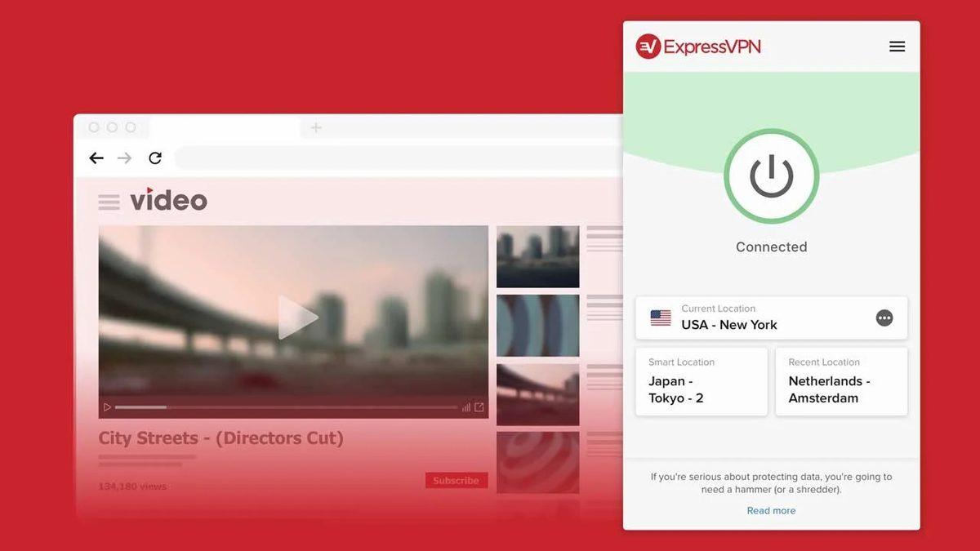Open the video site hamburger menu
The image size is (980, 551).
tap(109, 200)
